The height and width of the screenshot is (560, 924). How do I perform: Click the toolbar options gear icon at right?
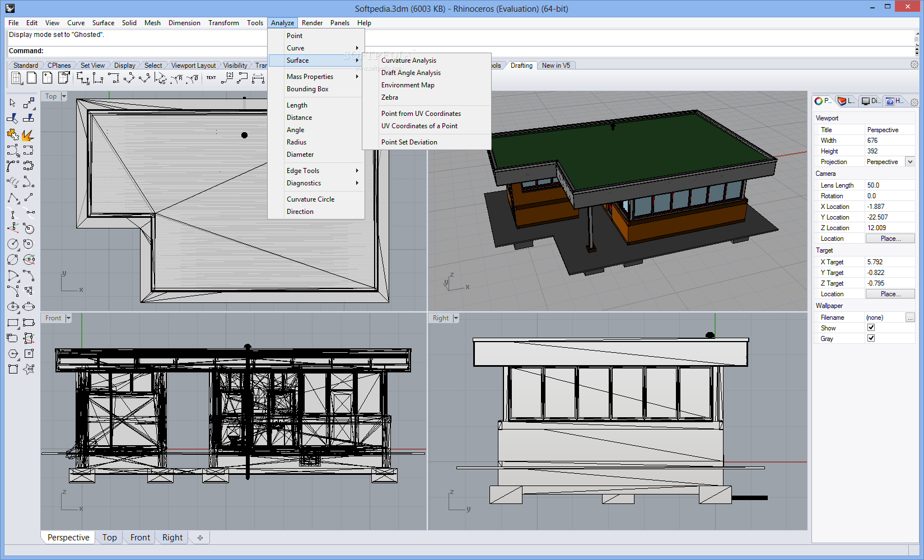pyautogui.click(x=914, y=64)
